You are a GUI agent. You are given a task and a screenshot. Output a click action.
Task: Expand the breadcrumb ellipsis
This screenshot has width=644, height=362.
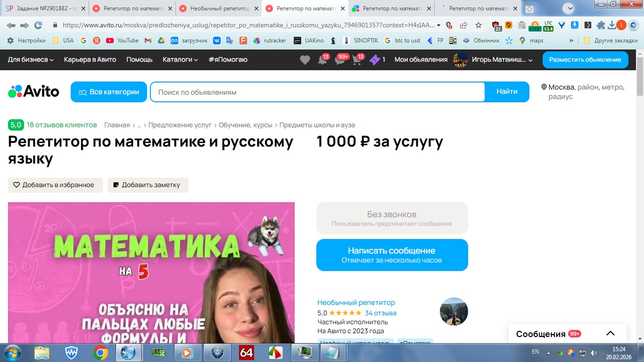(139, 125)
